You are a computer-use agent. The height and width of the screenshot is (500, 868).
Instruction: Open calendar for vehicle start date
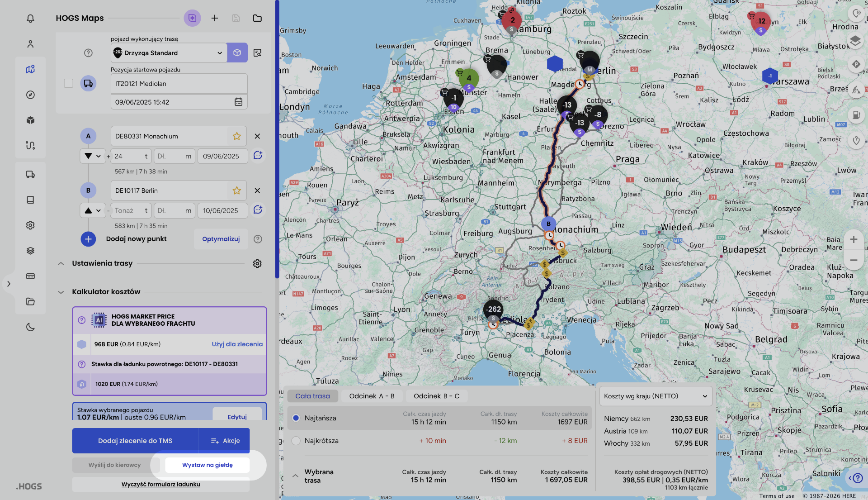238,102
